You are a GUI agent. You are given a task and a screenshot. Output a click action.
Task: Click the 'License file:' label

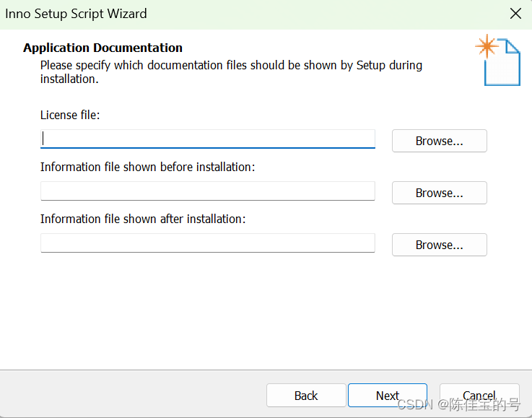pos(70,115)
